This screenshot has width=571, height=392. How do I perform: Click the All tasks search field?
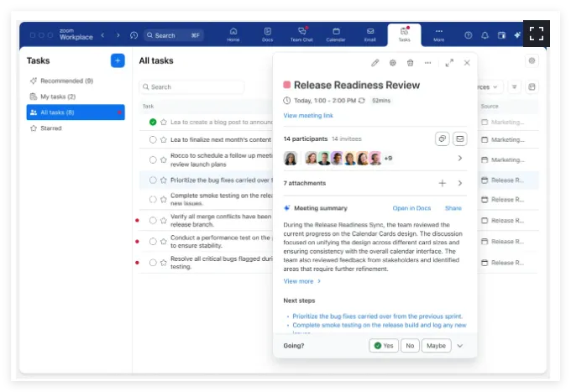pyautogui.click(x=193, y=86)
